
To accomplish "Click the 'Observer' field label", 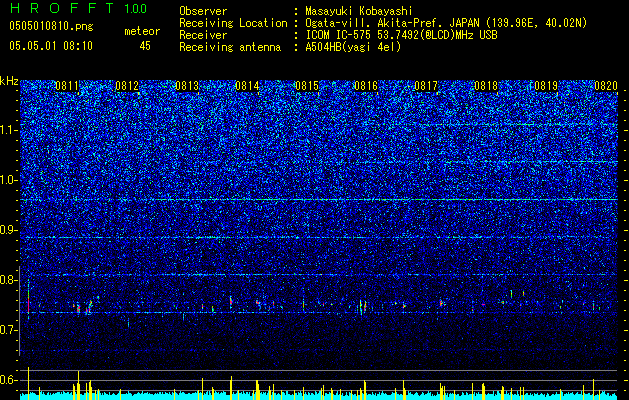I will [203, 11].
